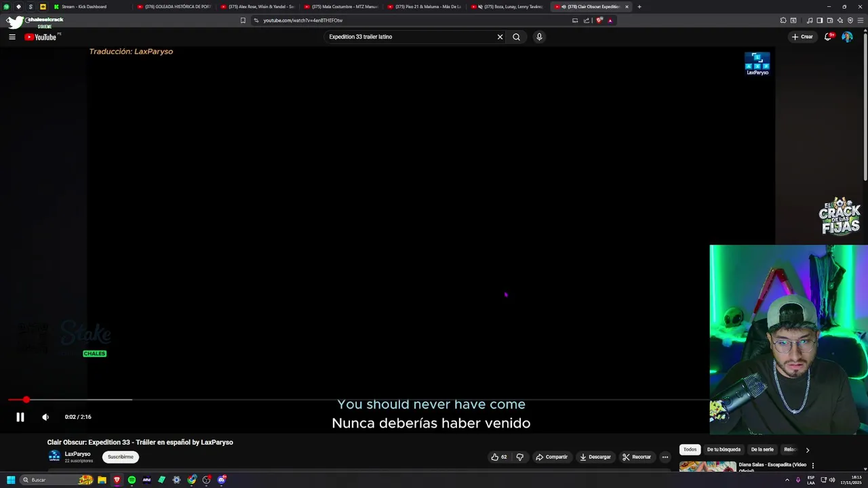The width and height of the screenshot is (868, 488).
Task: Dislike the video with thumbs down
Action: [x=520, y=457]
